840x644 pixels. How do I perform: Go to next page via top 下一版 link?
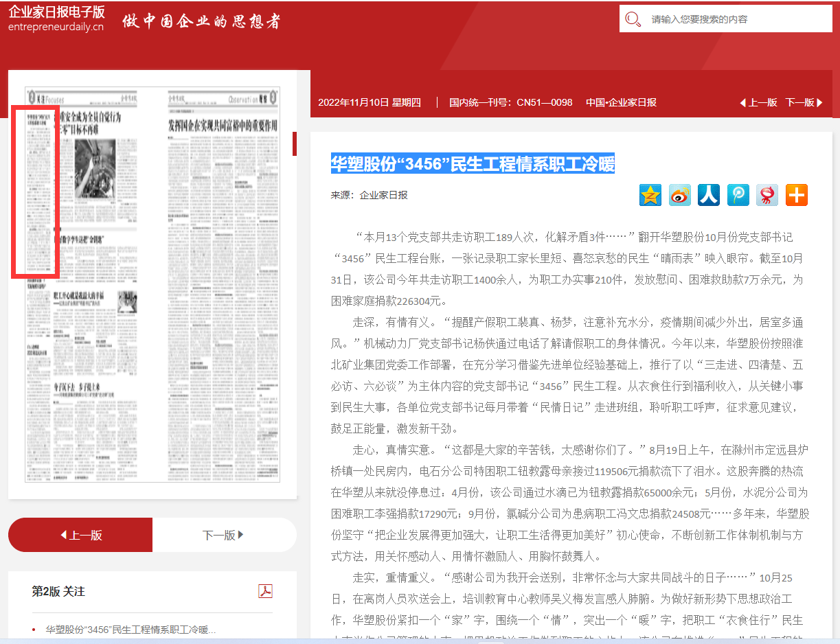tap(804, 102)
